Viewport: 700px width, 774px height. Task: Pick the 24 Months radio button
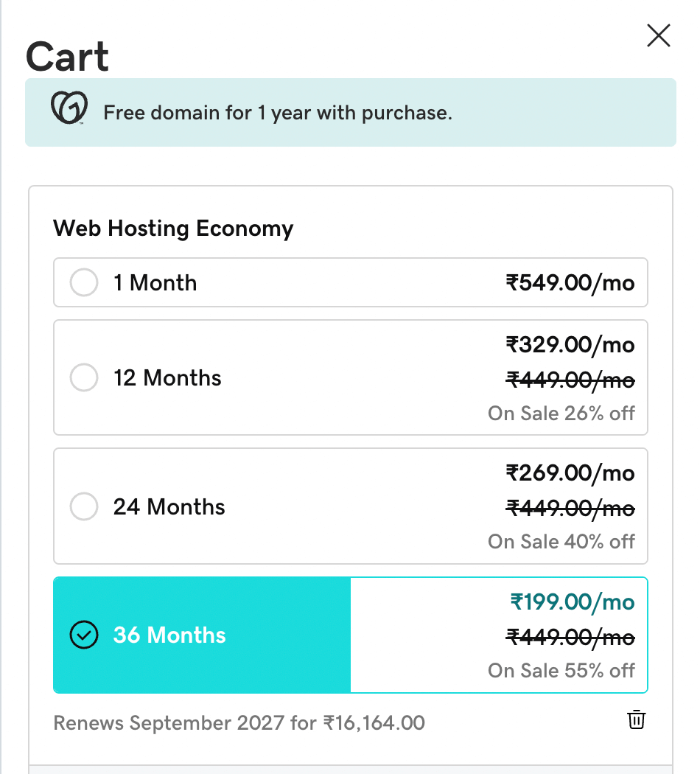(x=84, y=507)
